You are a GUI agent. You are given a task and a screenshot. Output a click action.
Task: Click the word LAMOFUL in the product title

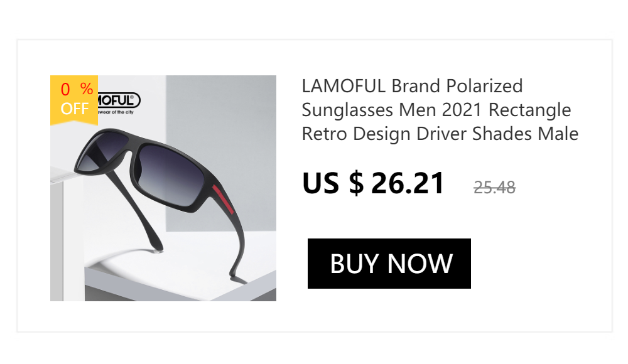click(344, 85)
